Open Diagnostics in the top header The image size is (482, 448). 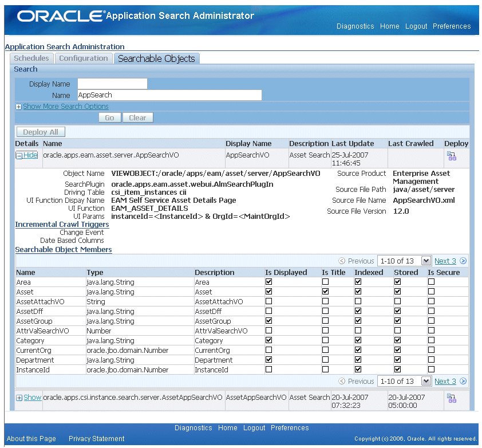[355, 26]
